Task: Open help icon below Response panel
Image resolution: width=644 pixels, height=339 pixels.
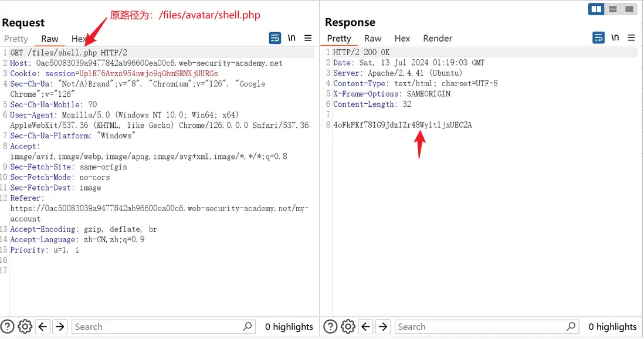Action: coord(330,327)
